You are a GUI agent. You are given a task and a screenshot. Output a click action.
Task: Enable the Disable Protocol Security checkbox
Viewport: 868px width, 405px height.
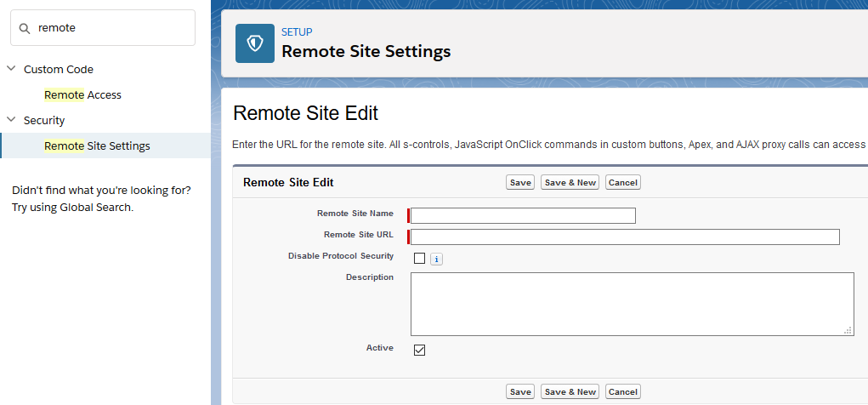coord(419,258)
